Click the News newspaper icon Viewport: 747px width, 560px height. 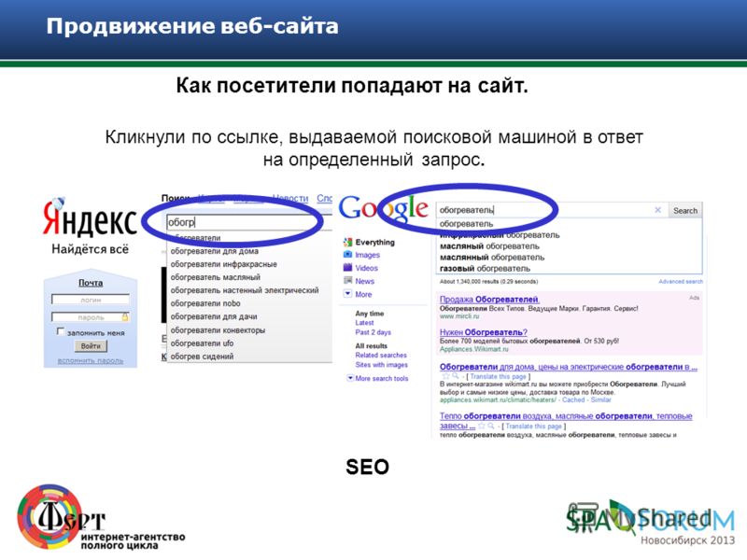point(347,281)
